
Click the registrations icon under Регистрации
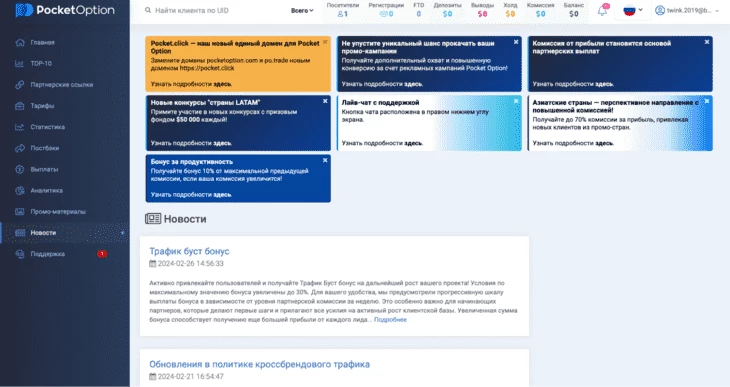383,14
